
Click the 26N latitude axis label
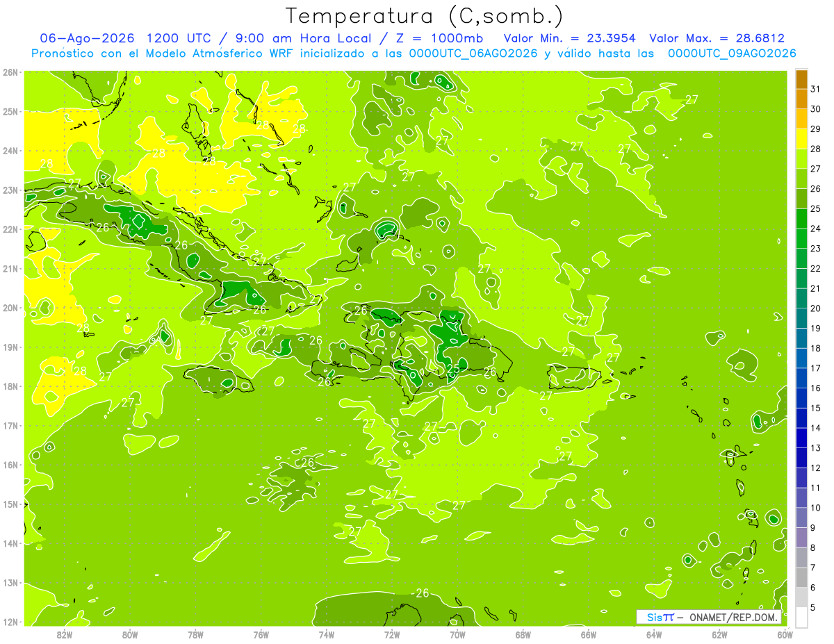10,72
